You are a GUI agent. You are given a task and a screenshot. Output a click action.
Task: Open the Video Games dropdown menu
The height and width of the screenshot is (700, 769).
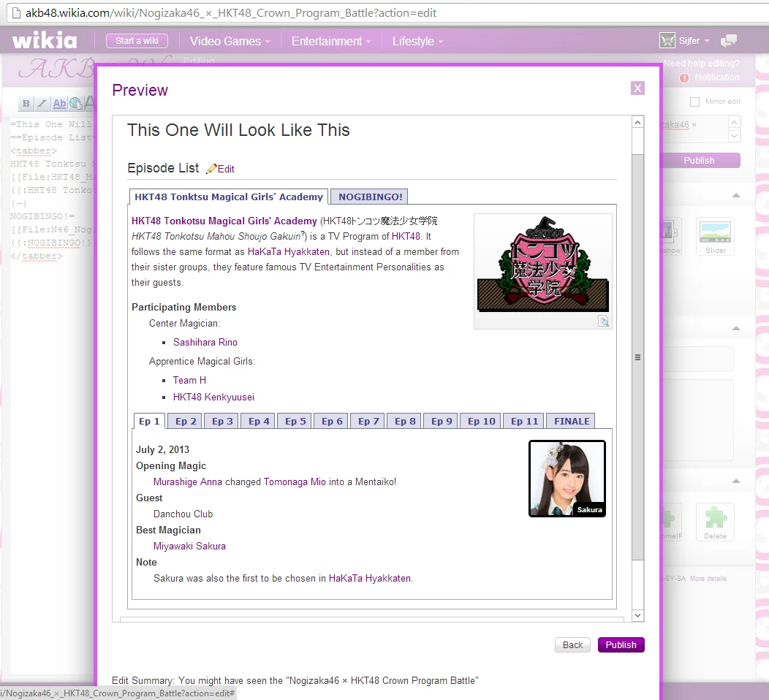[230, 42]
